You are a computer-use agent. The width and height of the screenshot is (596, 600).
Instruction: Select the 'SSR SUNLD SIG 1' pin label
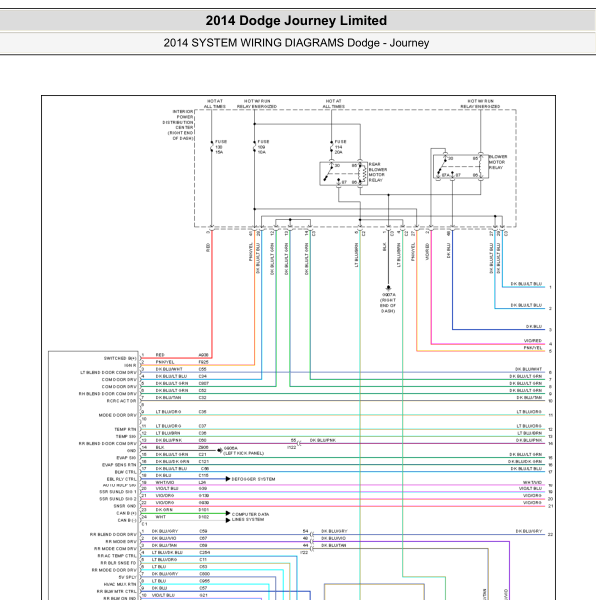pos(118,492)
